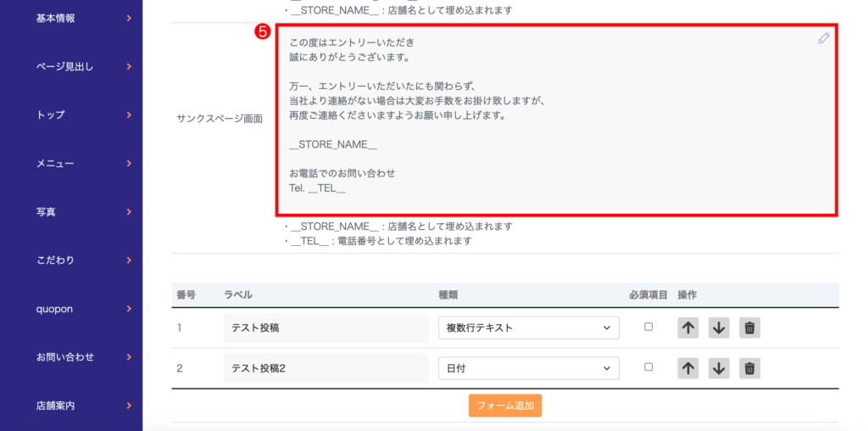The height and width of the screenshot is (431, 868).
Task: Delete テスト投稿2 row with trash icon
Action: click(x=749, y=368)
